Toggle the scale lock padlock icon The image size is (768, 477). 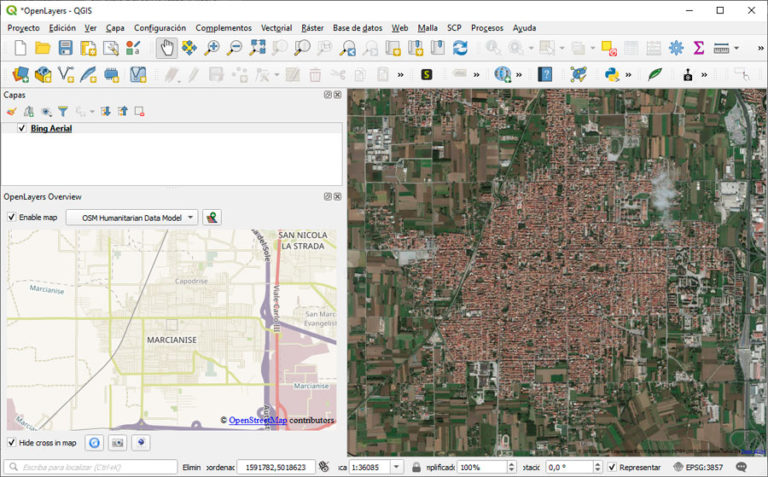coord(416,467)
